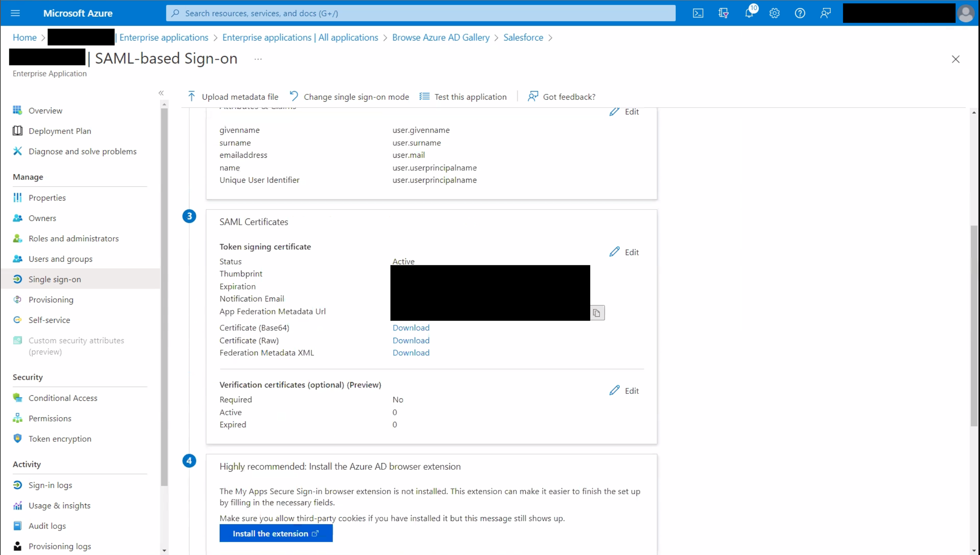980x555 pixels.
Task: Open All applications breadcrumb link
Action: [x=300, y=37]
